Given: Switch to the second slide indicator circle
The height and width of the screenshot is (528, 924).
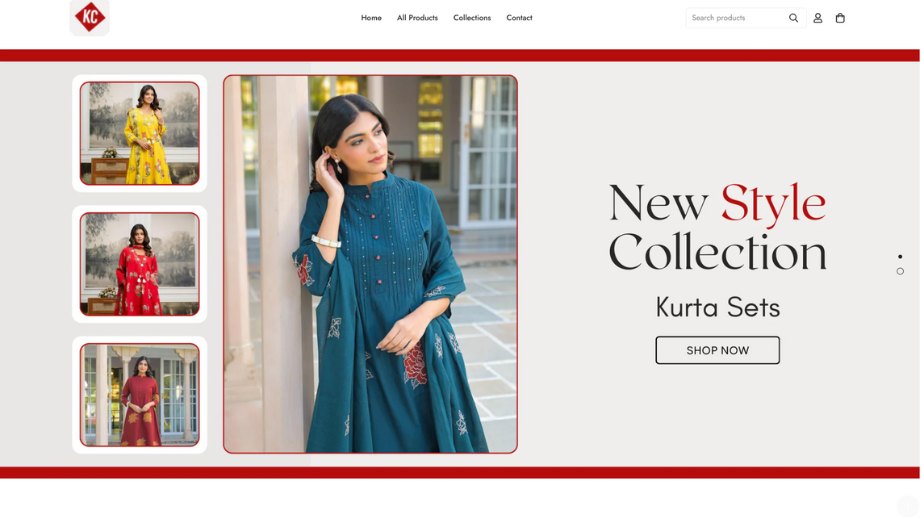Looking at the screenshot, I should pyautogui.click(x=900, y=271).
